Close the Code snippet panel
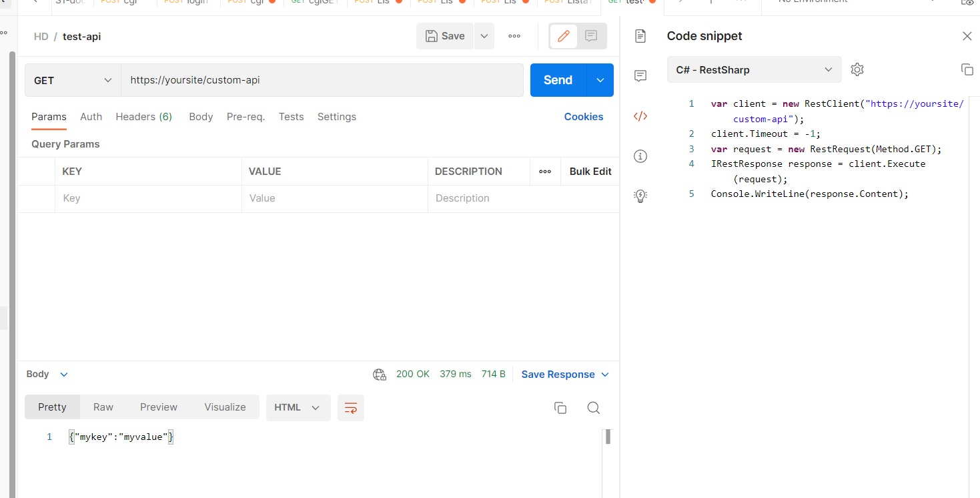Viewport: 980px width, 498px height. pos(967,36)
